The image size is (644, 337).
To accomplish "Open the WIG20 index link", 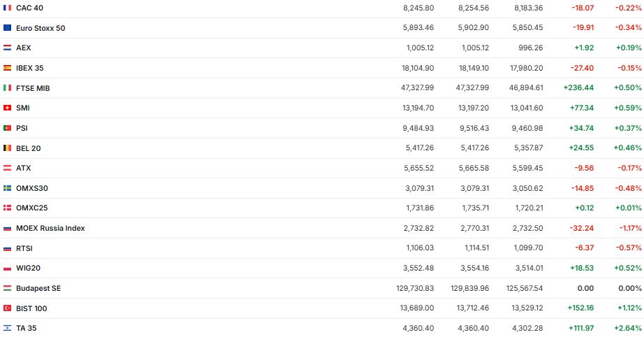I will pyautogui.click(x=29, y=268).
